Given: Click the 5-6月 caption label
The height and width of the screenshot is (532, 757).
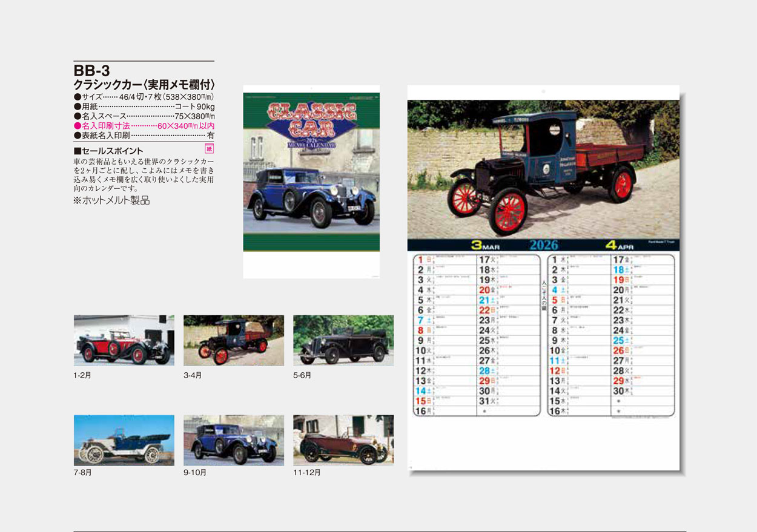Looking at the screenshot, I should click(302, 375).
